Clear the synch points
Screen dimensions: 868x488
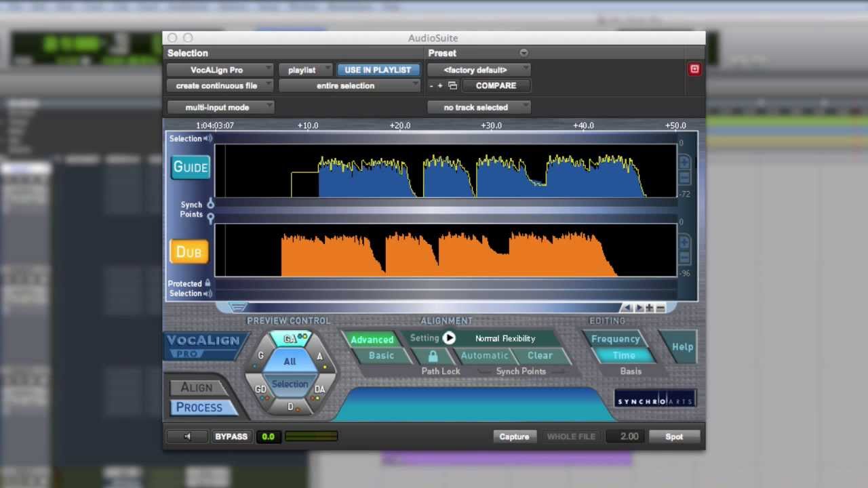click(540, 356)
